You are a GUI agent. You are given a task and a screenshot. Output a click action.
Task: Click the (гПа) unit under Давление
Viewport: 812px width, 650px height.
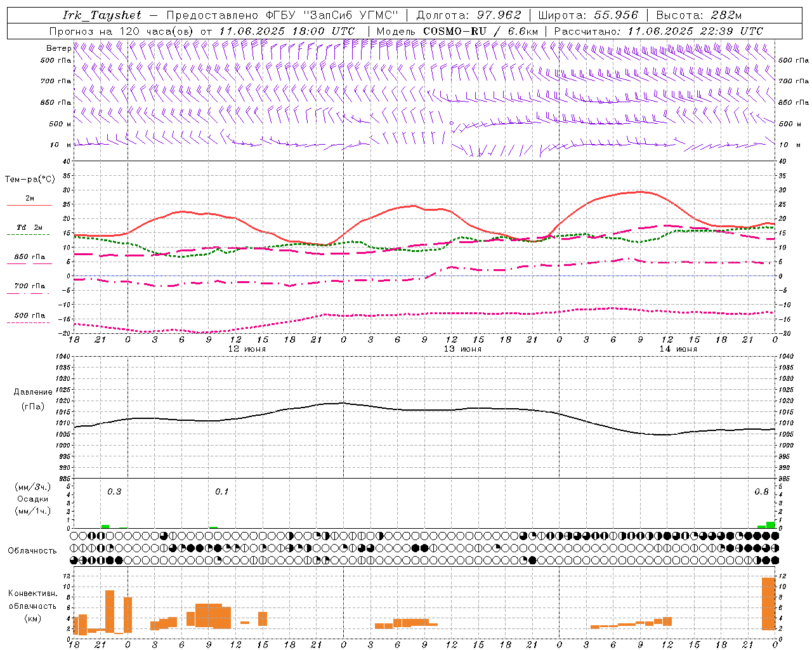click(x=32, y=406)
